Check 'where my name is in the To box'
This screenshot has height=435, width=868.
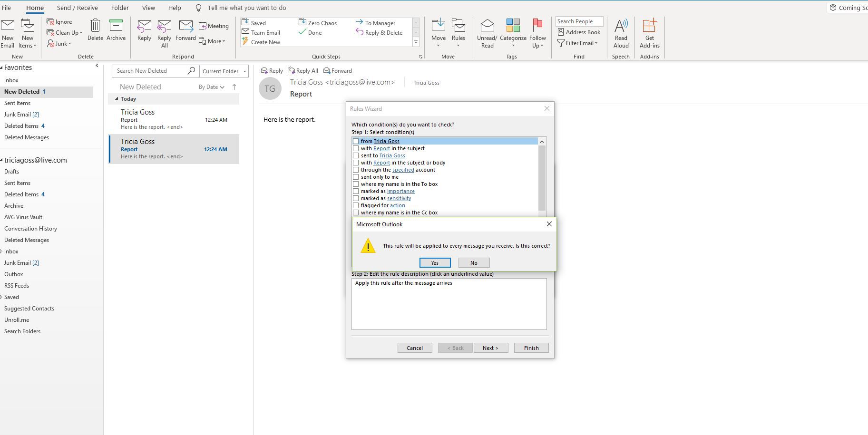356,184
